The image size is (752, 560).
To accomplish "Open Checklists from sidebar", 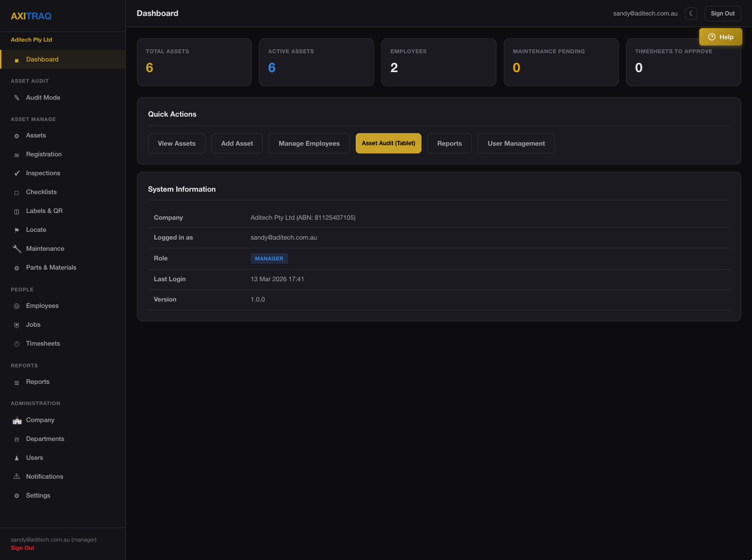I will tap(63, 192).
